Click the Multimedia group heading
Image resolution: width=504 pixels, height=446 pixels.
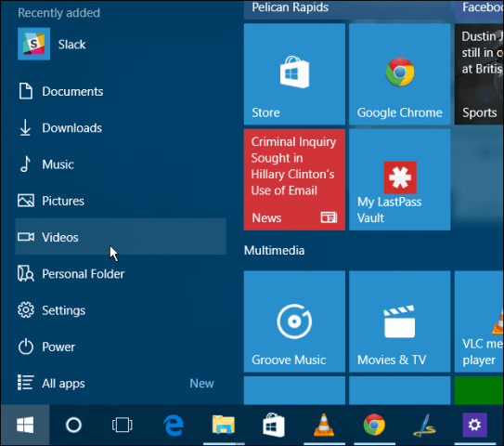click(274, 250)
